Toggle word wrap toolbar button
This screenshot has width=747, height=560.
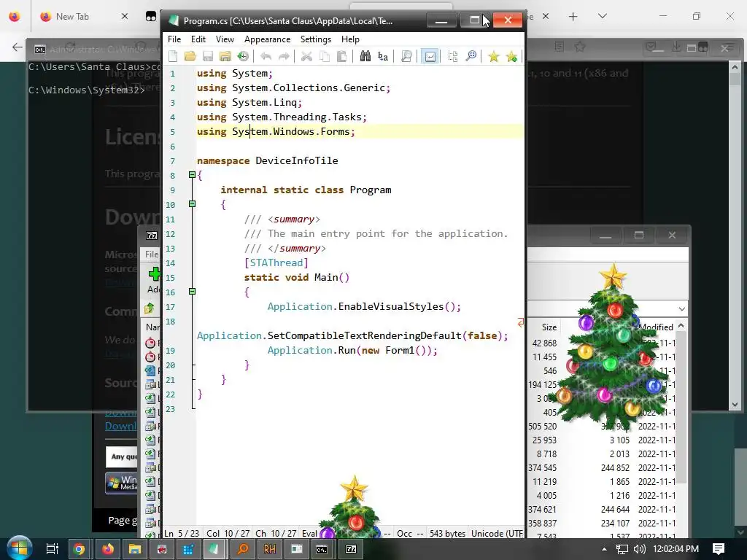430,57
